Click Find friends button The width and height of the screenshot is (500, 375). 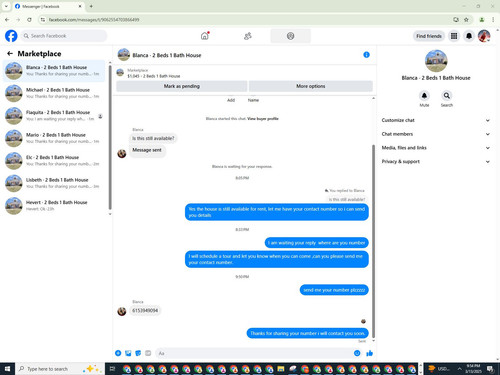429,36
